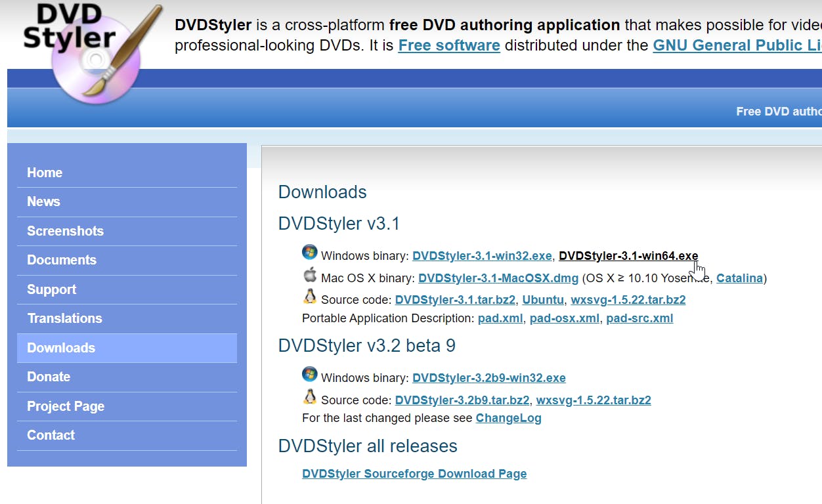Click Linux penguin icon beside DVDStyler-3.1.tar.bz2
This screenshot has width=822, height=504.
click(x=309, y=297)
